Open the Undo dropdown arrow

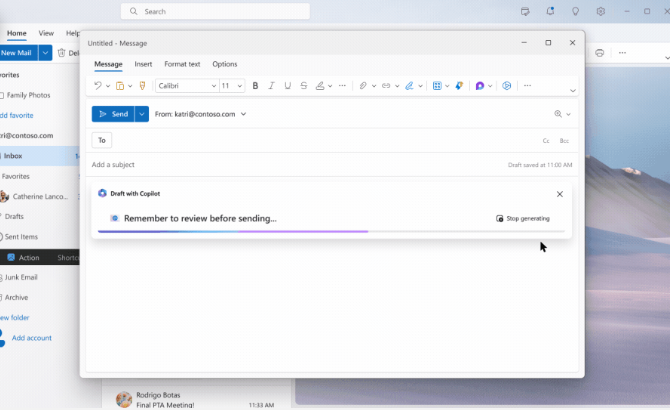point(108,86)
